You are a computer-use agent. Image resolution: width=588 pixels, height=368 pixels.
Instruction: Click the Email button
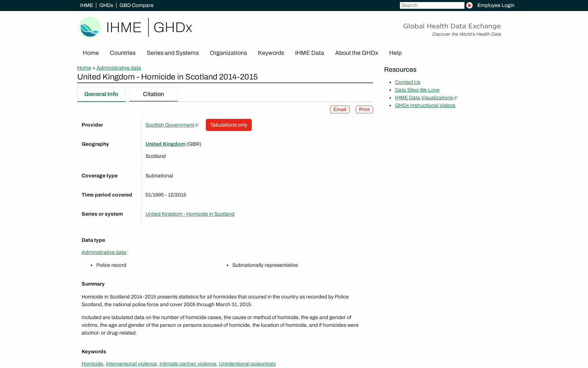340,109
